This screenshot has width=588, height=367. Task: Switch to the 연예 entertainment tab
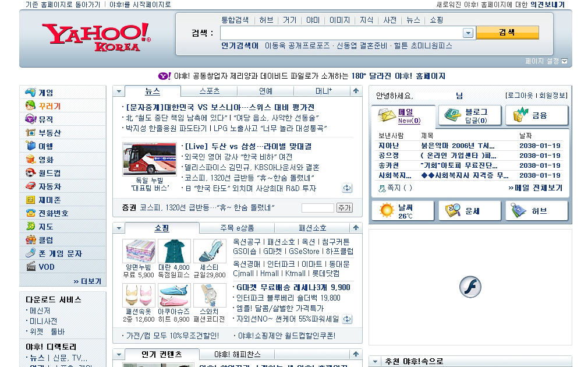(x=265, y=91)
